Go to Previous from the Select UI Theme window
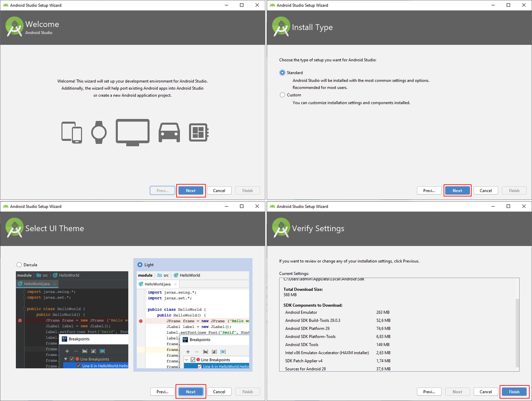 point(162,392)
